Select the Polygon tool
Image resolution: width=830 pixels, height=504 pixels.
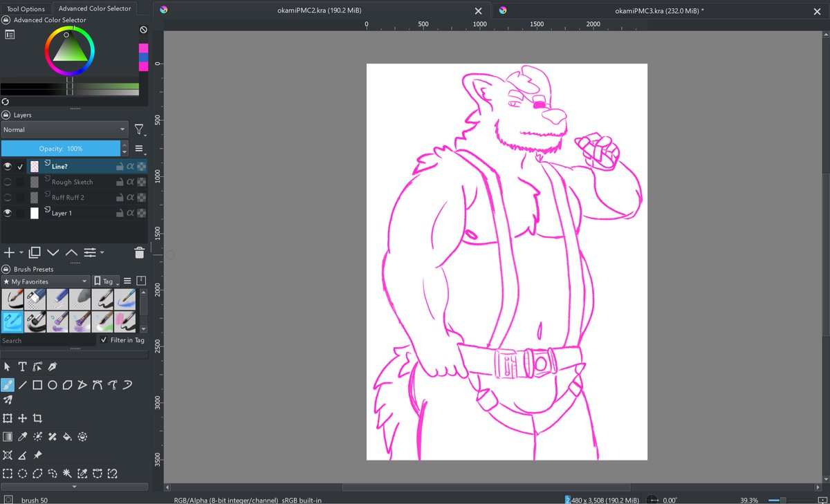coord(68,385)
